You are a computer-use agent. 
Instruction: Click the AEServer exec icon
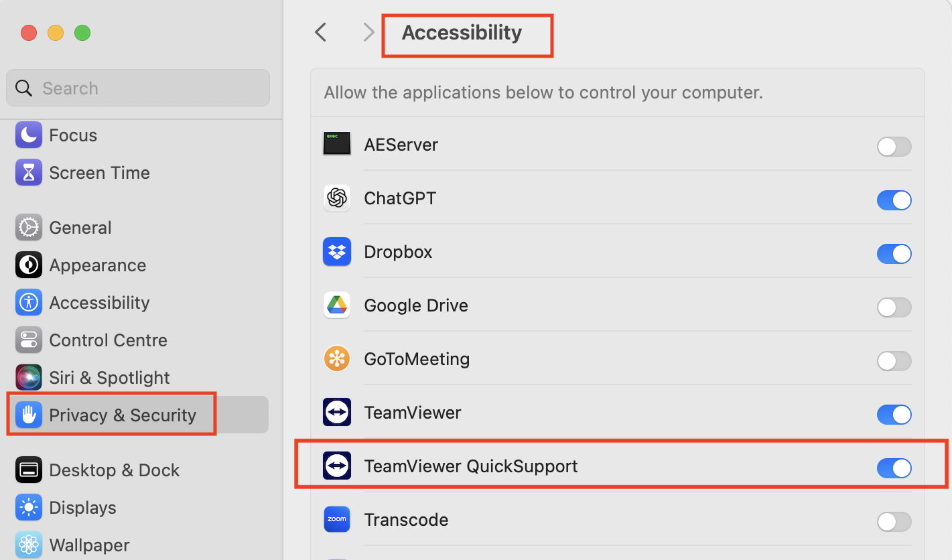click(337, 145)
